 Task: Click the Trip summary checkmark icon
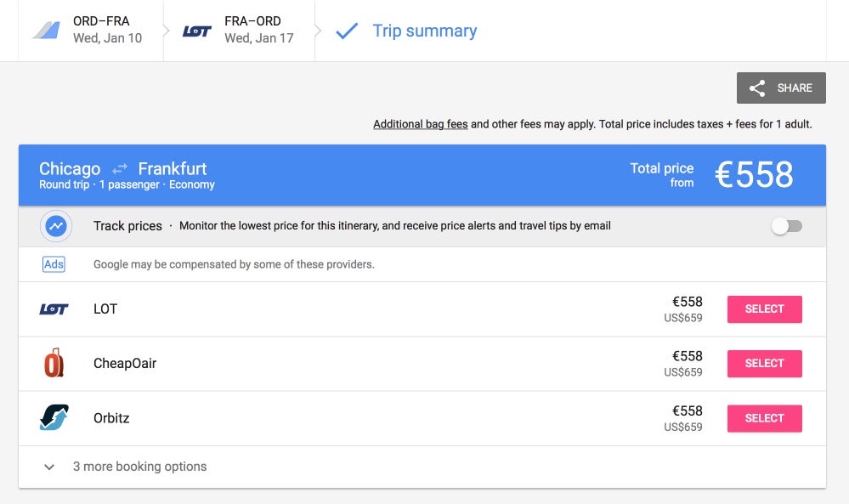tap(347, 31)
